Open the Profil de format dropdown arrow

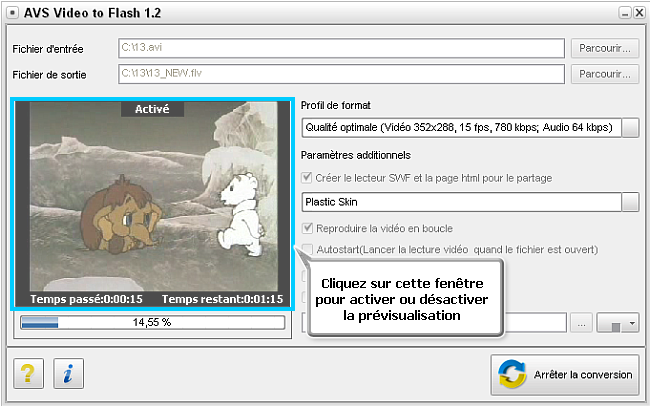click(x=630, y=128)
